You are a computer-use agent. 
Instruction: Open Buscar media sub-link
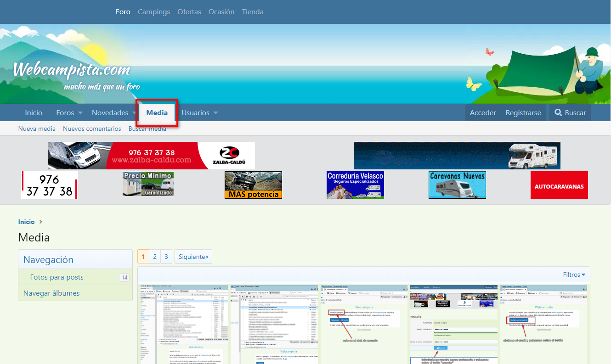pyautogui.click(x=147, y=129)
